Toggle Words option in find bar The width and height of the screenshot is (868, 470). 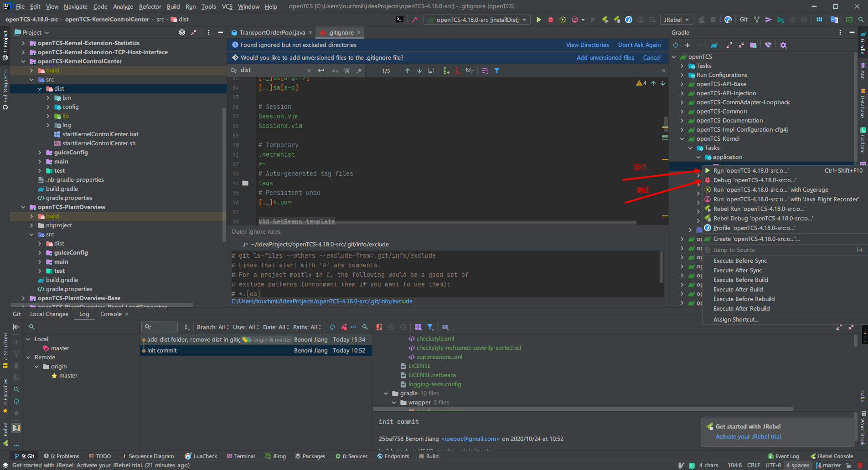(x=347, y=71)
